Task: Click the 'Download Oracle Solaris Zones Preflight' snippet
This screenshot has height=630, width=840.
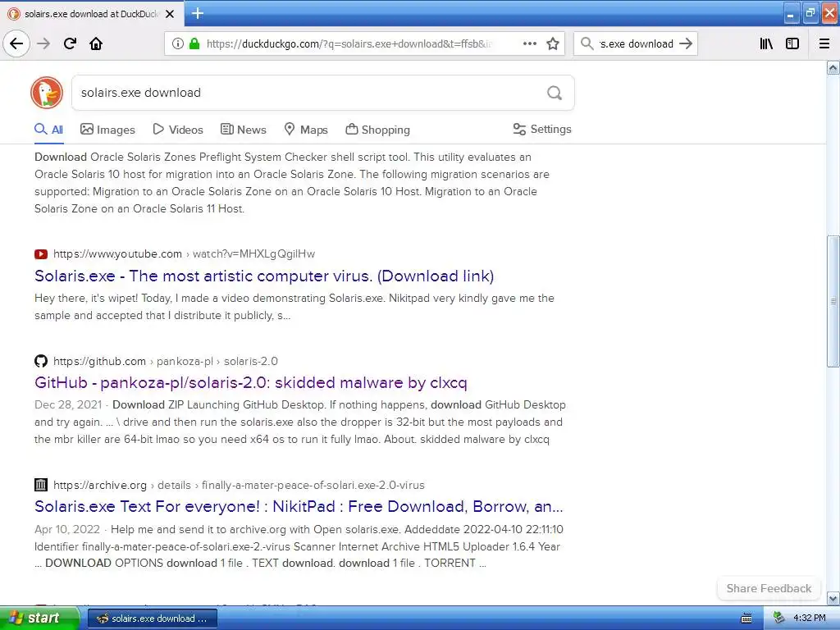Action: coord(292,183)
